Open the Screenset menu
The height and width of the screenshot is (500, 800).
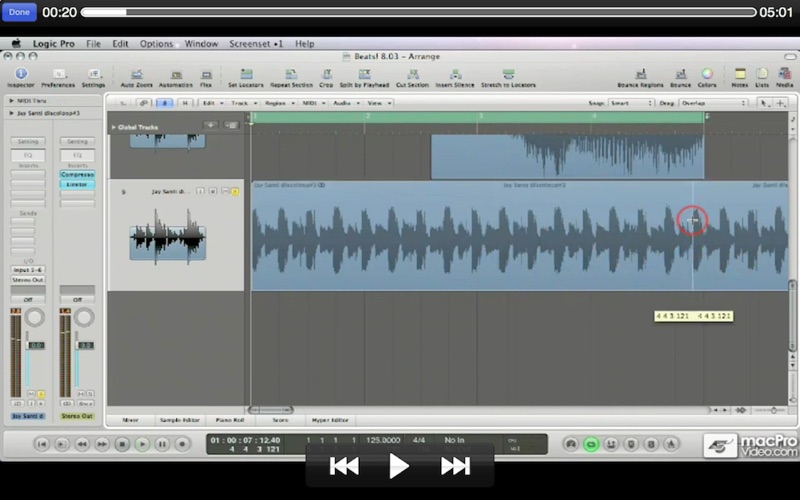point(256,44)
